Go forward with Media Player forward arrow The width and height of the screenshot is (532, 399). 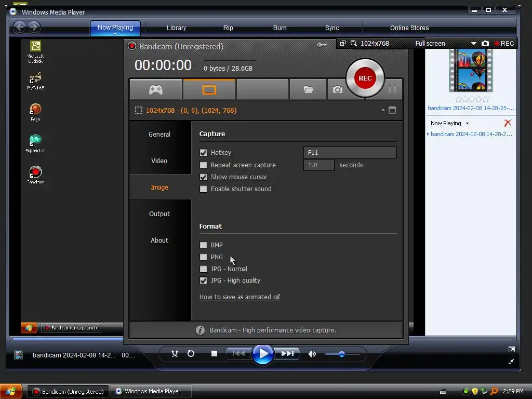tap(34, 27)
